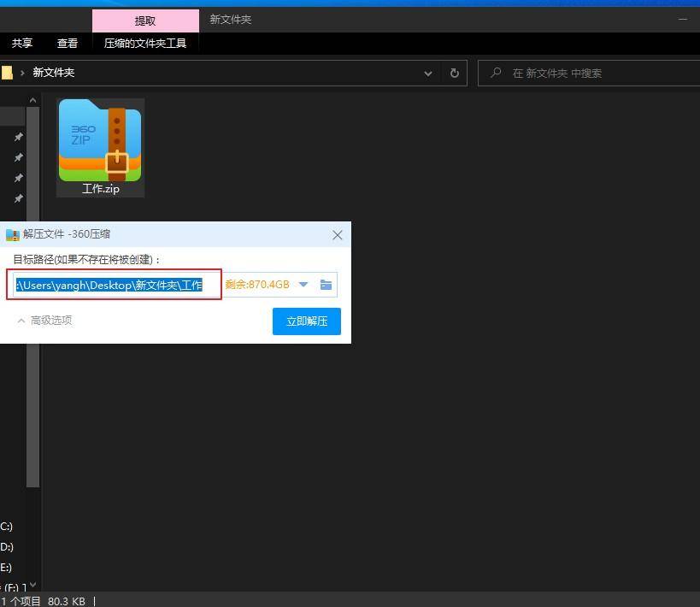This screenshot has height=607, width=700.
Task: Click the search box 在 新文件夹 中搜索
Action: pyautogui.click(x=589, y=74)
